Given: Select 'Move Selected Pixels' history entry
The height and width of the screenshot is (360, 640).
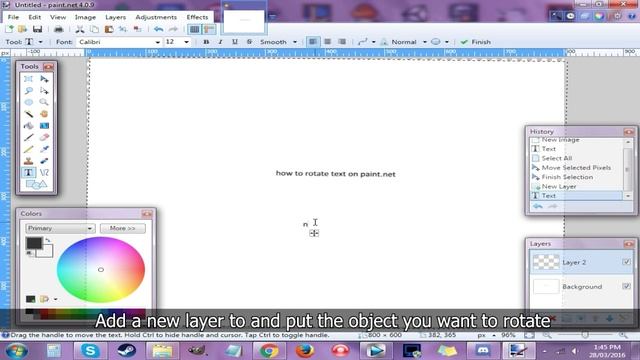Looking at the screenshot, I should click(577, 168).
